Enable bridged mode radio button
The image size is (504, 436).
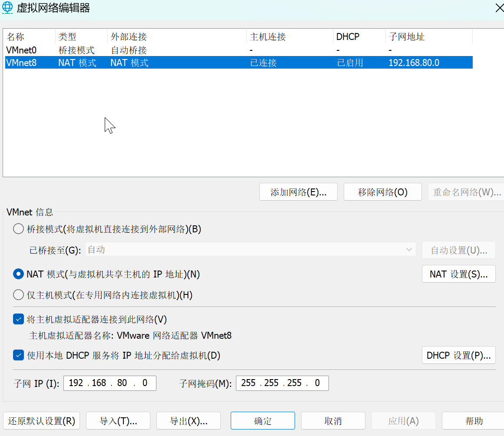click(x=18, y=229)
